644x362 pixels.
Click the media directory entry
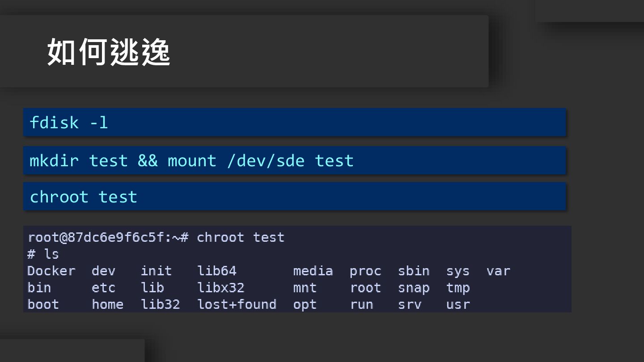tap(313, 271)
